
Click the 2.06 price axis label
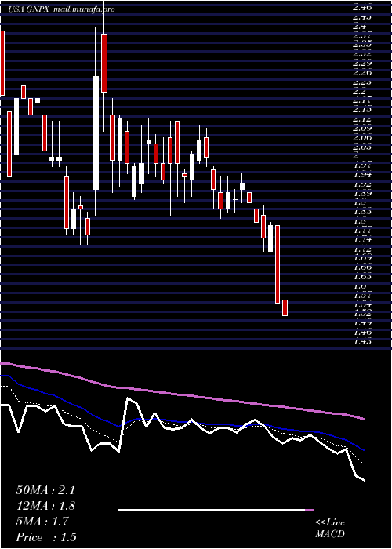coord(362,138)
